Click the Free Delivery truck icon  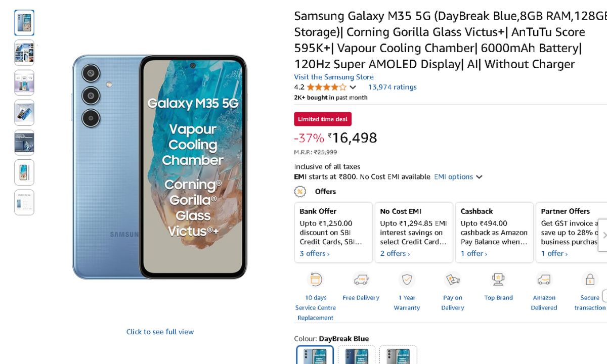361,280
